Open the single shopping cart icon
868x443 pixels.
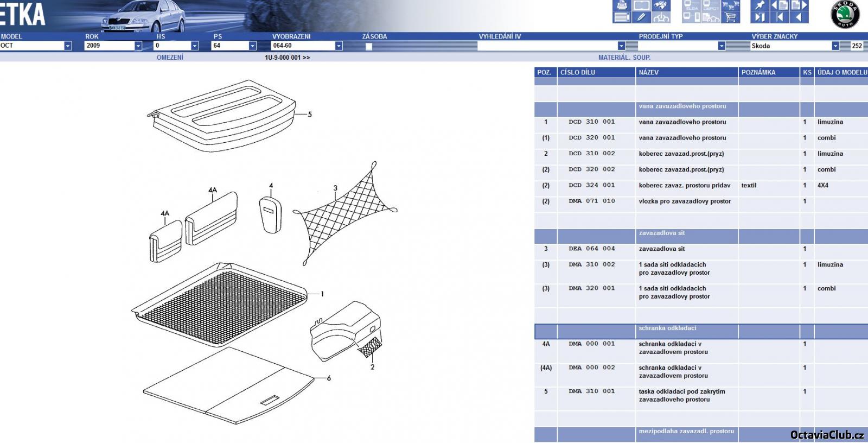click(730, 17)
